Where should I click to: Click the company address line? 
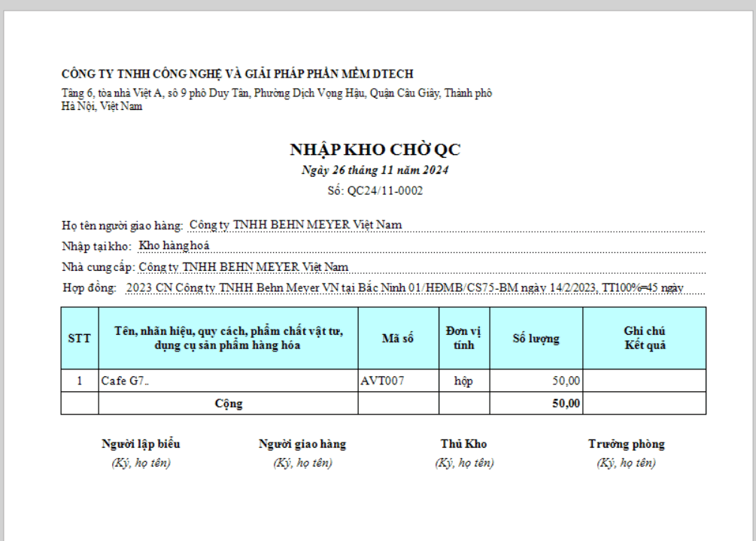tap(276, 93)
